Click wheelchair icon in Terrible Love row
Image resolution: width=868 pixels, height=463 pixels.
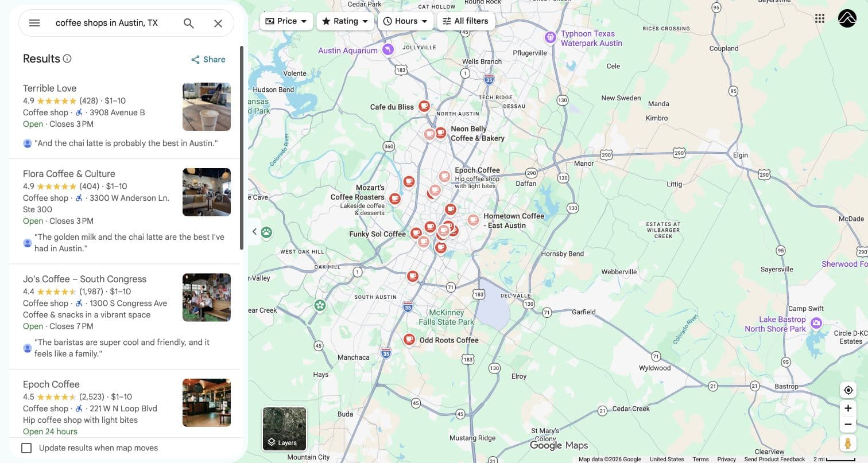[79, 112]
